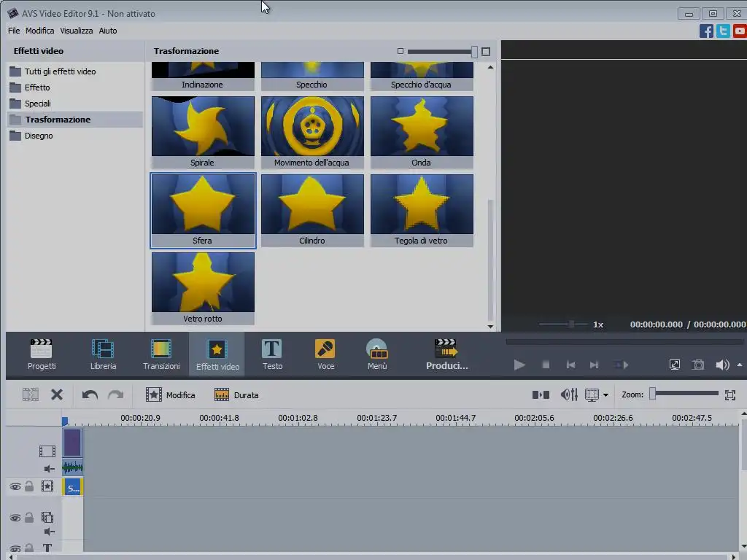Lock the video effects track

pos(29,486)
